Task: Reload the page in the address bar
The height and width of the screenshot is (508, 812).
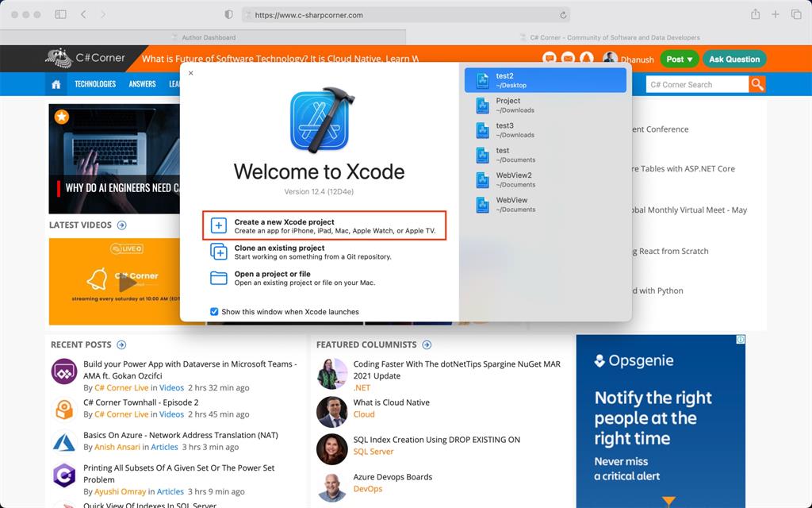Action: click(563, 15)
